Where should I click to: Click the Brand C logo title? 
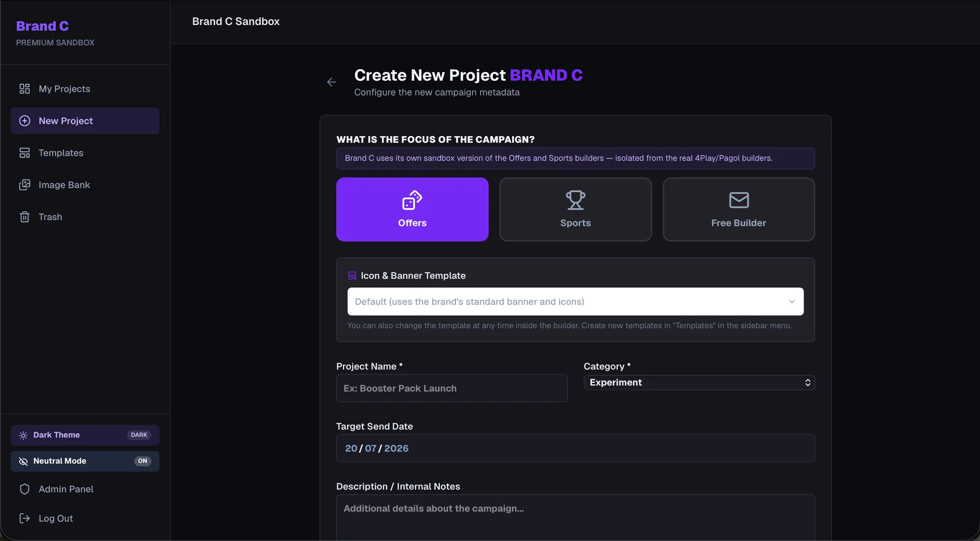42,26
